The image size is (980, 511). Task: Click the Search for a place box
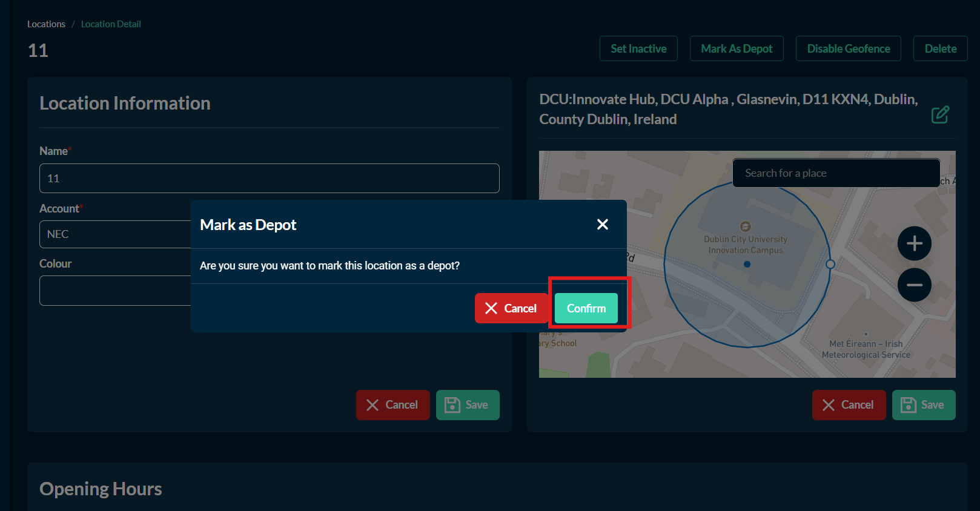836,173
